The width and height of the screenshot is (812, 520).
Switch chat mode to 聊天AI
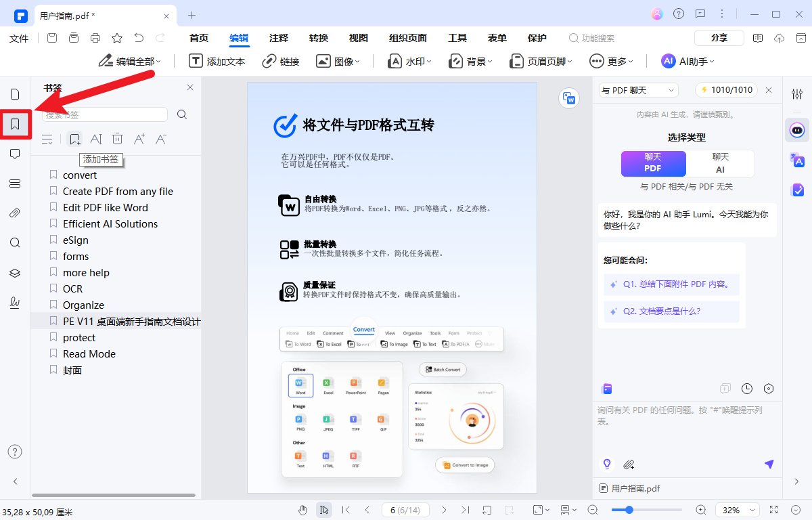point(721,163)
